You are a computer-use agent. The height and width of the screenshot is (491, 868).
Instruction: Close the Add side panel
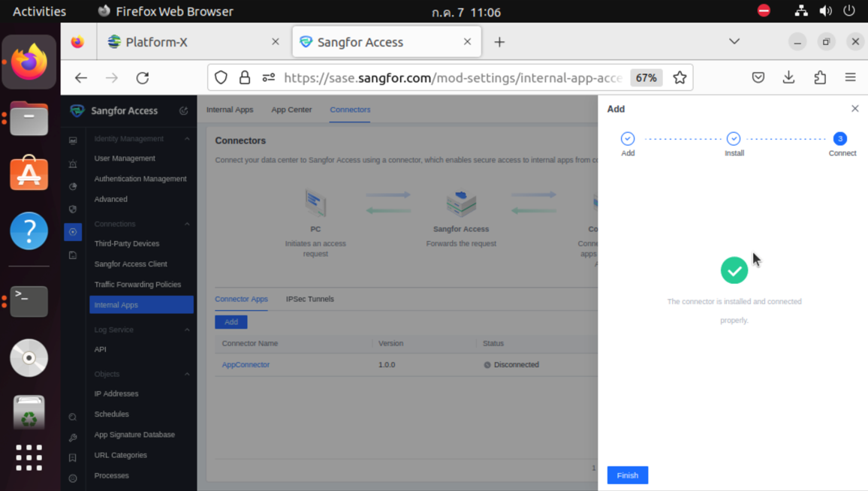point(854,109)
